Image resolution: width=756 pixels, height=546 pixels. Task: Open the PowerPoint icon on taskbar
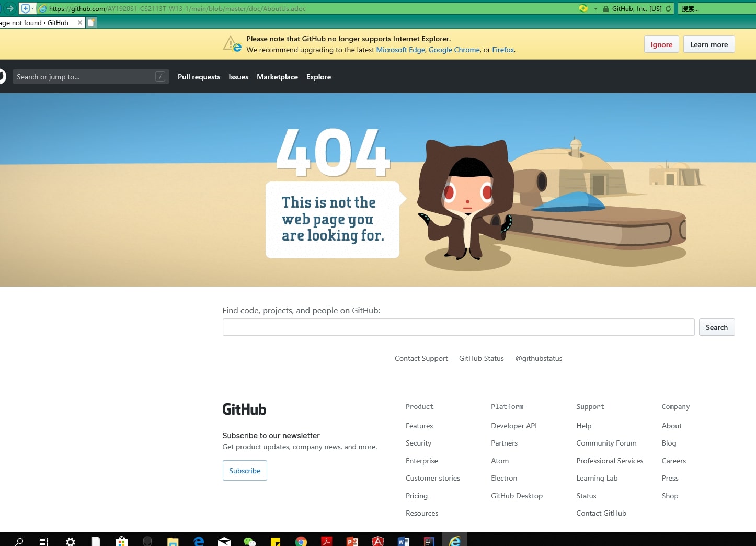[352, 541]
